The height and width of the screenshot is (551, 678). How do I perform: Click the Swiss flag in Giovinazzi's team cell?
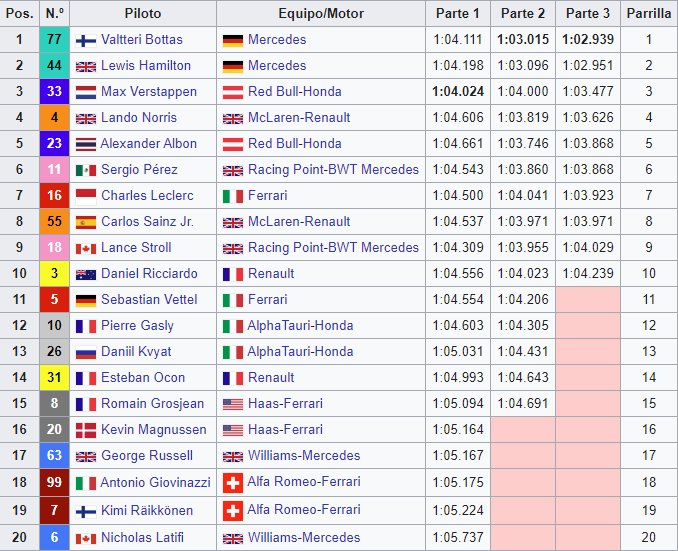tap(233, 483)
